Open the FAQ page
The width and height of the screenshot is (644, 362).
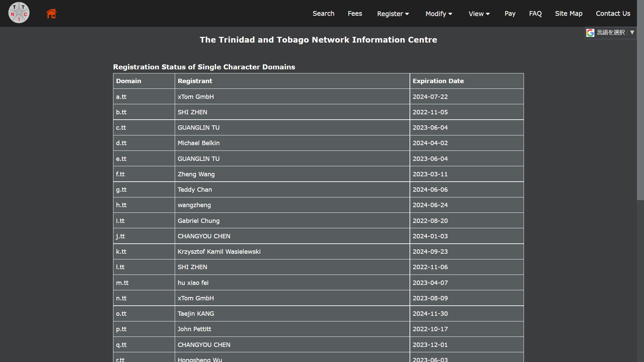point(535,13)
